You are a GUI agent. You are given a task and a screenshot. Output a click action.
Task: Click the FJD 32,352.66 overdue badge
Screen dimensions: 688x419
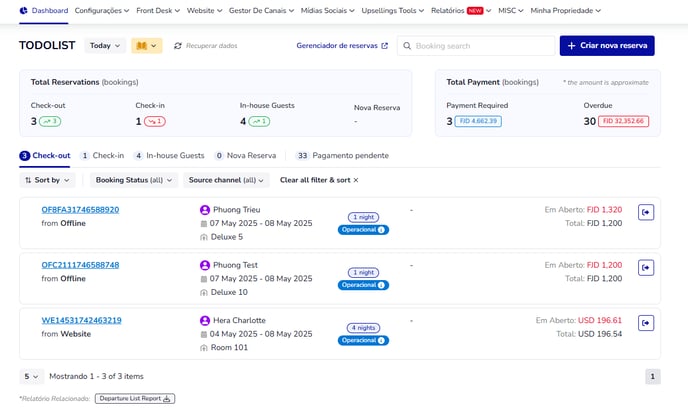pos(624,122)
